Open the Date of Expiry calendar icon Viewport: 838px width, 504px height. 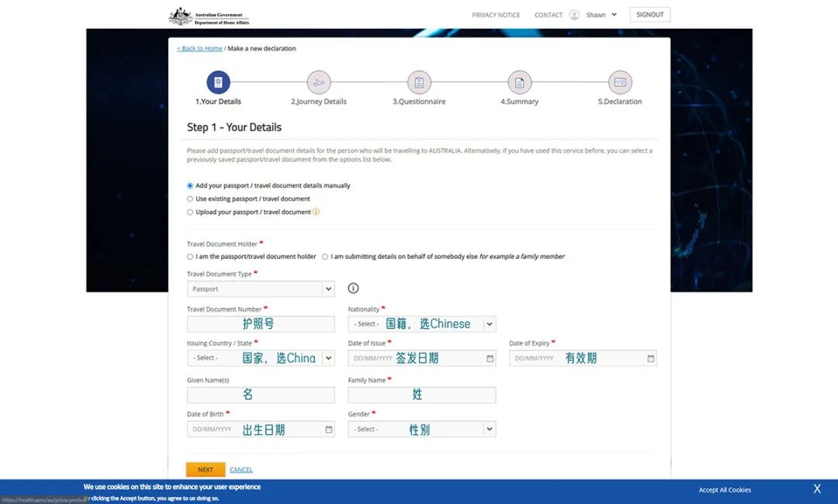click(x=650, y=358)
